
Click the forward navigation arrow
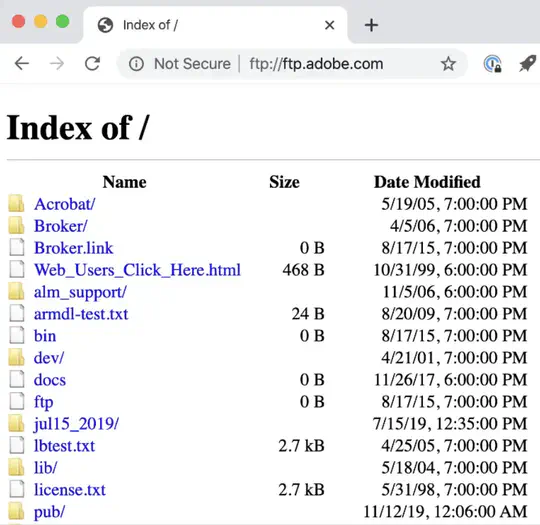(57, 64)
